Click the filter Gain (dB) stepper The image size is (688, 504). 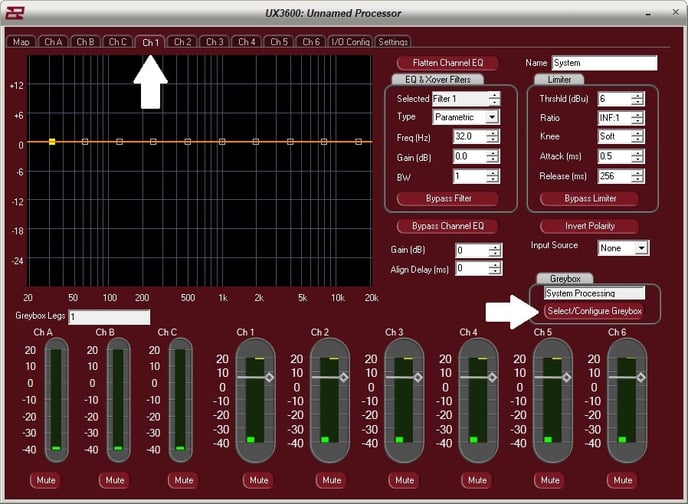493,156
